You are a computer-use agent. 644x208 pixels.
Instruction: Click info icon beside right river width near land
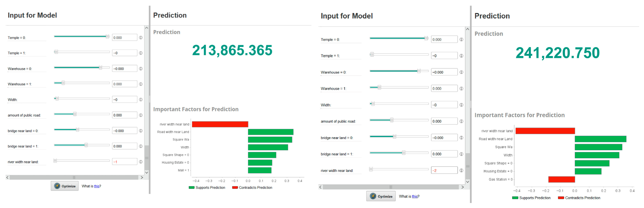coord(461,170)
